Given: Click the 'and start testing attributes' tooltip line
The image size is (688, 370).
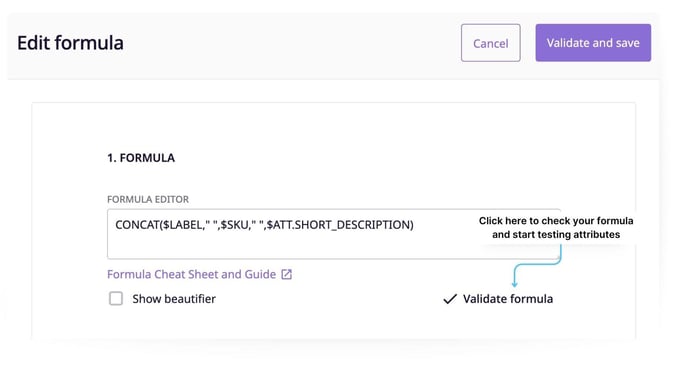Looking at the screenshot, I should [x=556, y=235].
